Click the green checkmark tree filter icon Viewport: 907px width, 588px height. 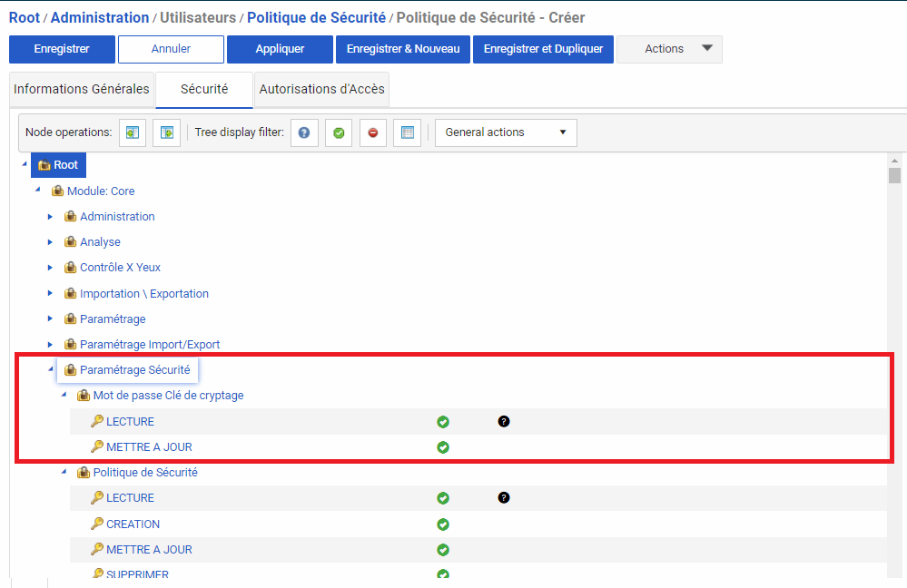(339, 132)
